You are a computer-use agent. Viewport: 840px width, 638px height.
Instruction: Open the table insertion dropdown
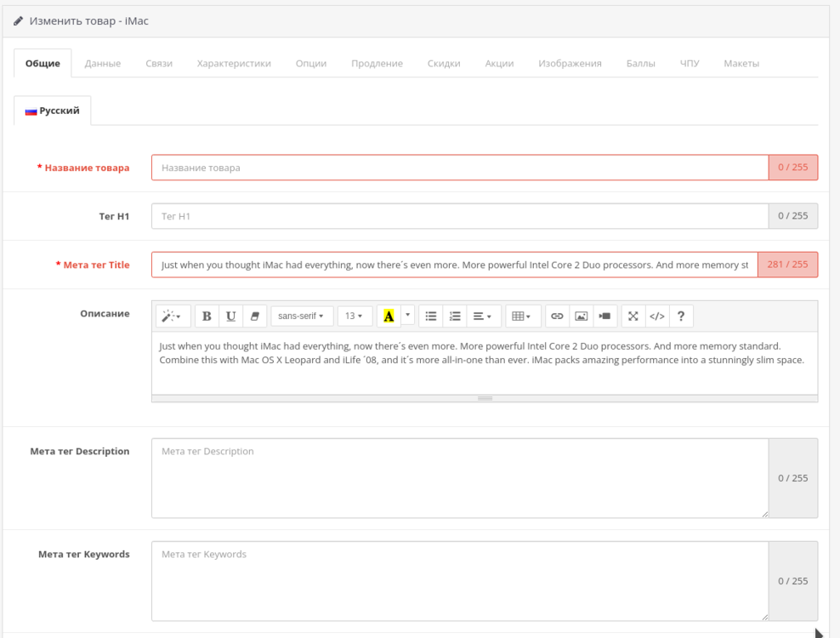[x=521, y=316]
